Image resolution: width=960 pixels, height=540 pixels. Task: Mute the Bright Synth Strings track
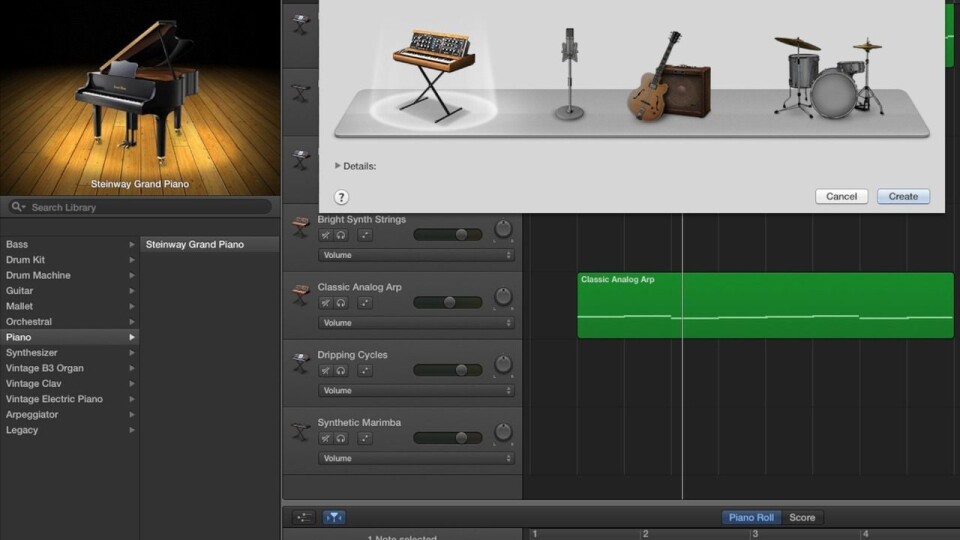[326, 234]
